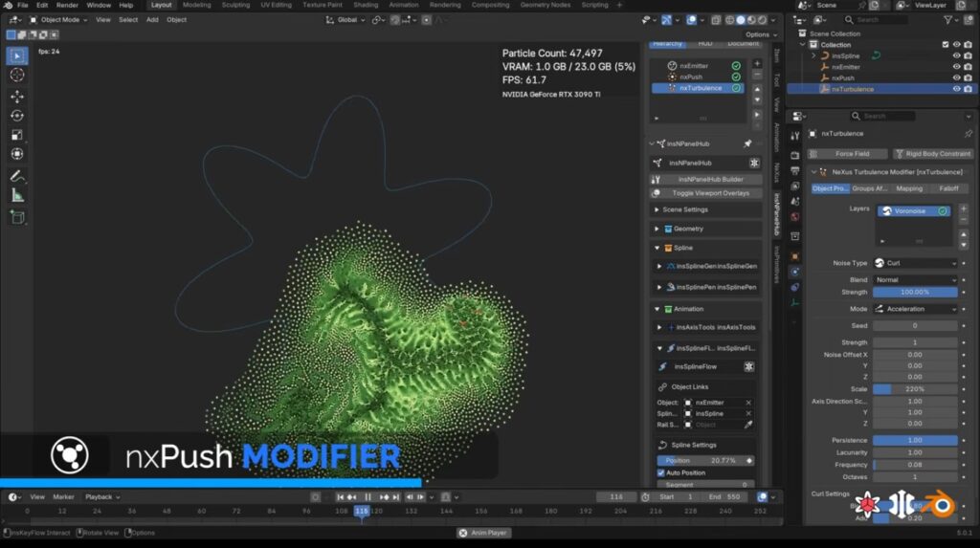This screenshot has width=980, height=548.
Task: Pause the animation playback
Action: coord(368,497)
